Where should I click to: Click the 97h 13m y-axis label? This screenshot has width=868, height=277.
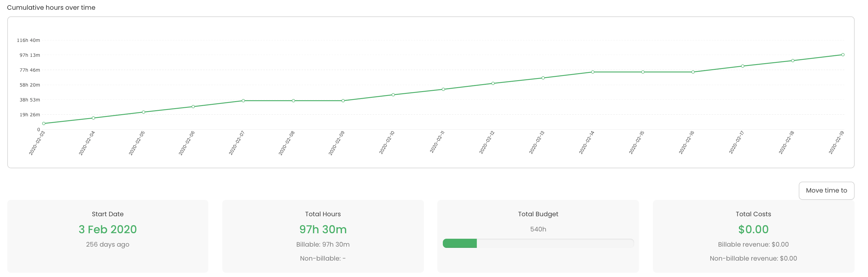pos(30,55)
